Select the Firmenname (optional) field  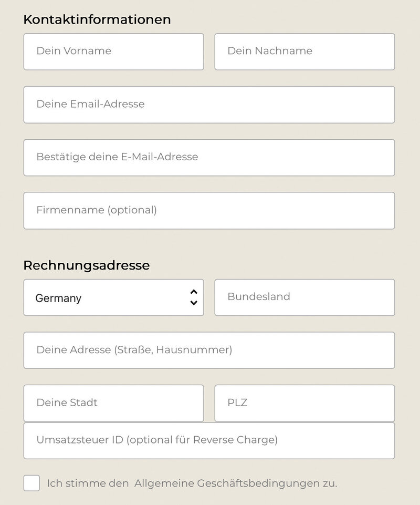(209, 211)
